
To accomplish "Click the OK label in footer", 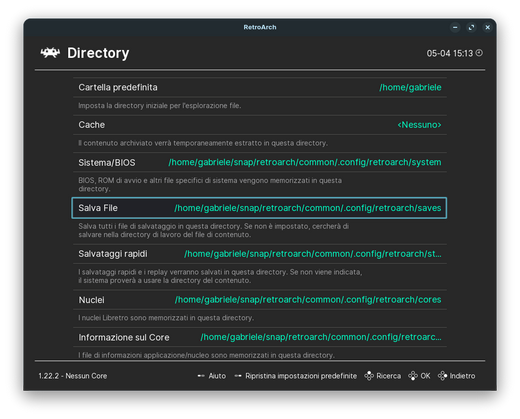I will (425, 376).
